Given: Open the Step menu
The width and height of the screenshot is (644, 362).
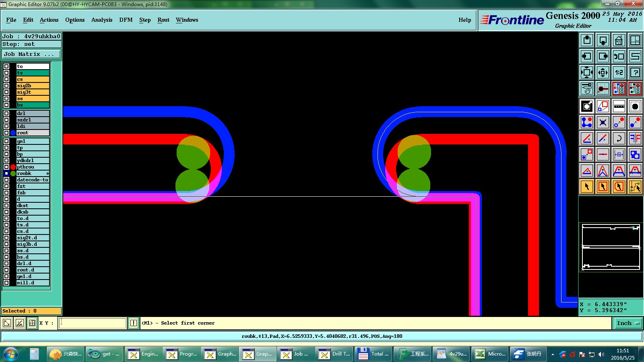Looking at the screenshot, I should point(145,20).
